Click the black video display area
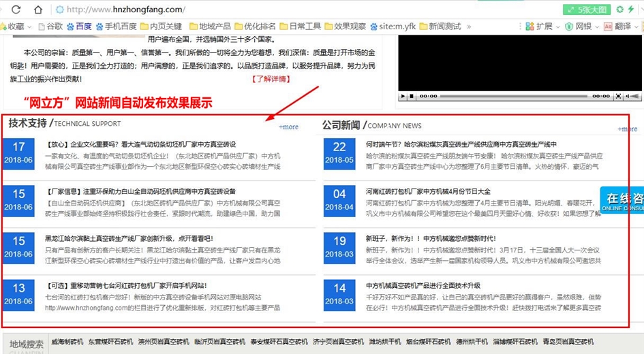This screenshot has height=354, width=644. 519,63
